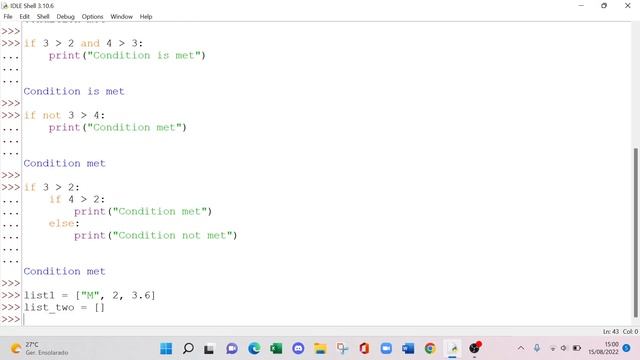Click the line 'list_two = []'
Viewport: 640px width, 360px height.
pyautogui.click(x=64, y=307)
